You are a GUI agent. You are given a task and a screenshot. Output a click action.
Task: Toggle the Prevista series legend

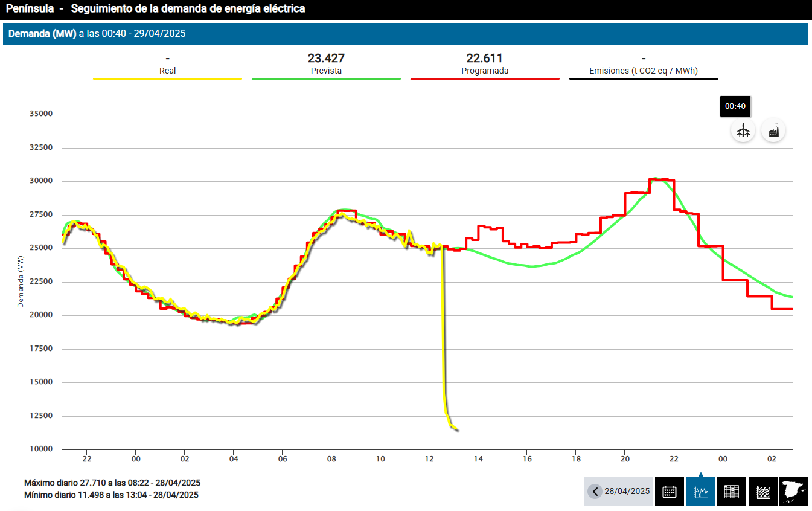point(326,71)
